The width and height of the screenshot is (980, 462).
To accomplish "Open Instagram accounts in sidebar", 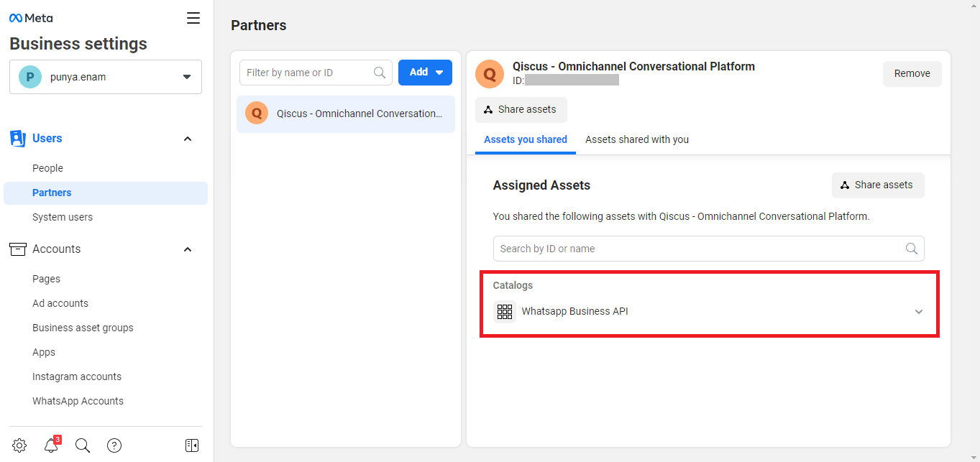I will 77,376.
